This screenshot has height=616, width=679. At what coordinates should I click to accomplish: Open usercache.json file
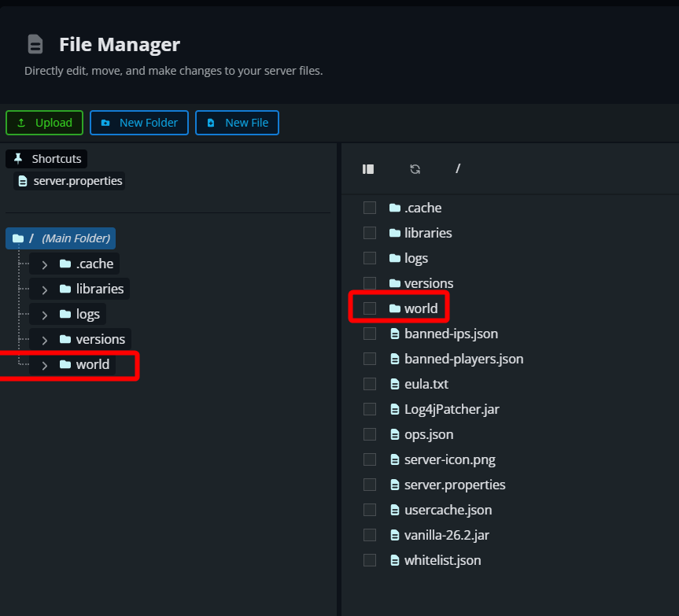click(448, 510)
